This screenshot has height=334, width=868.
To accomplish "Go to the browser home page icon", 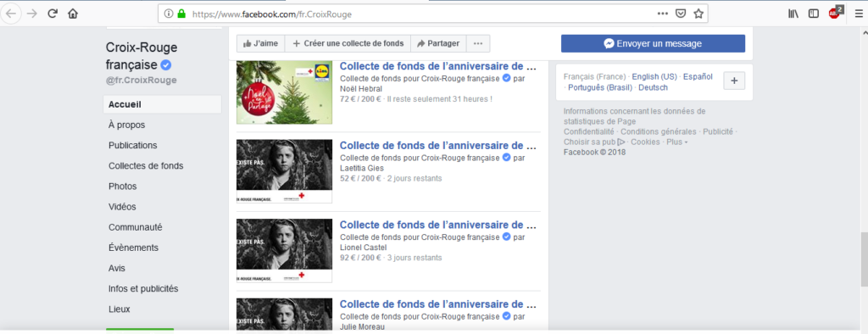I will (x=73, y=14).
